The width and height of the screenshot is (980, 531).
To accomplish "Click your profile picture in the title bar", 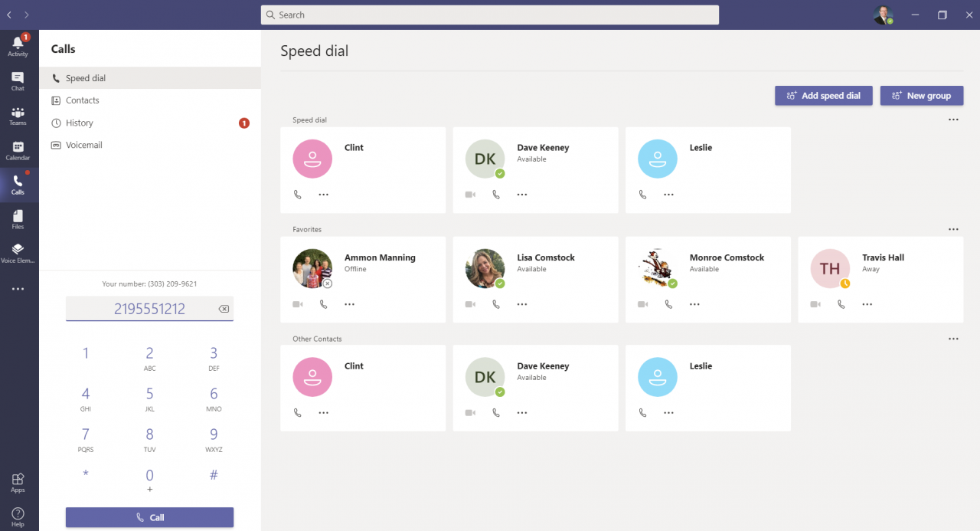I will point(883,15).
